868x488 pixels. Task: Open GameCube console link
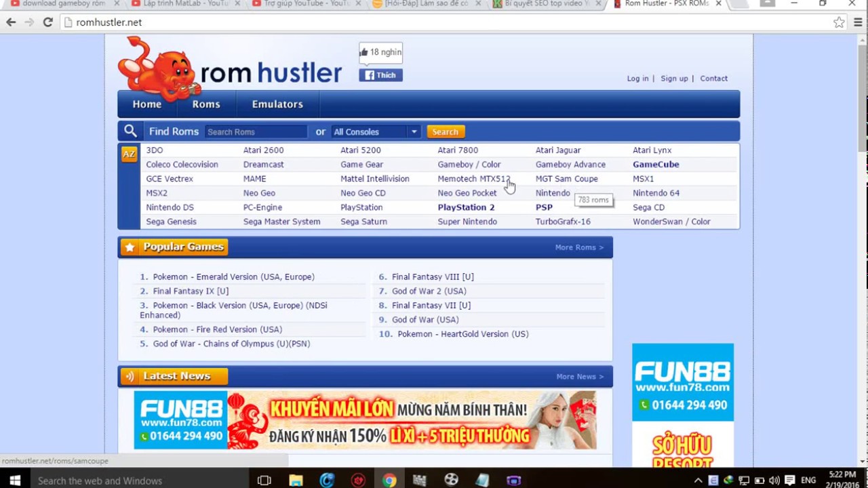pyautogui.click(x=656, y=165)
